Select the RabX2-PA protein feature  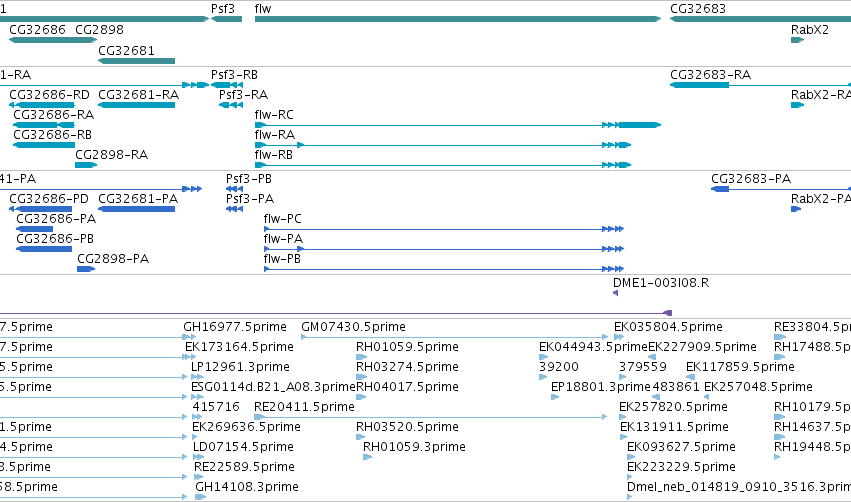pyautogui.click(x=796, y=209)
